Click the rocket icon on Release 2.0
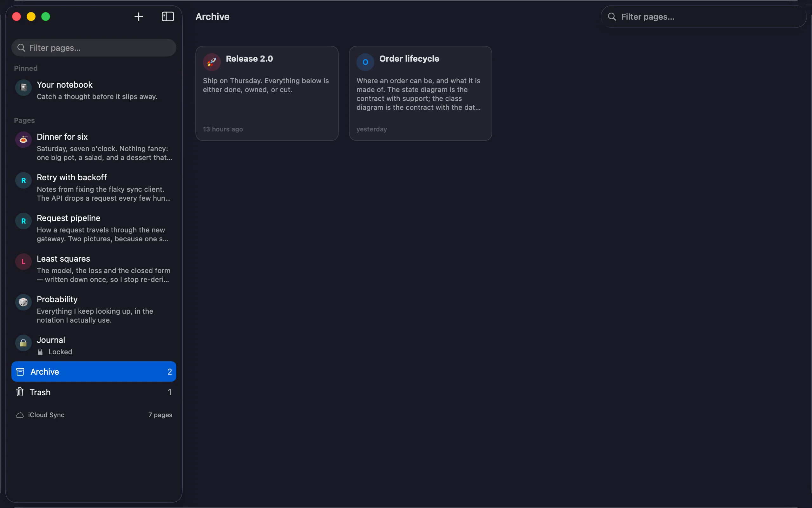The height and width of the screenshot is (508, 812). point(212,62)
